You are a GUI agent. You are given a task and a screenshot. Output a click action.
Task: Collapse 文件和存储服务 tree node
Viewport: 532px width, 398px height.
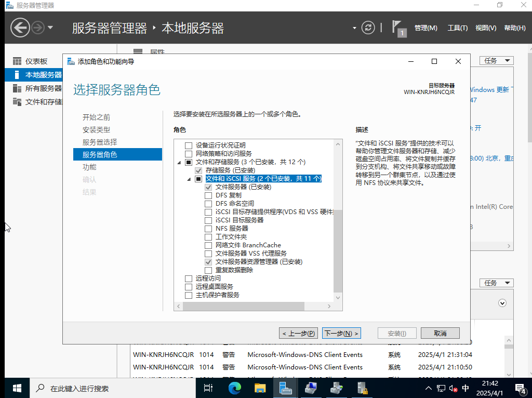pyautogui.click(x=179, y=163)
